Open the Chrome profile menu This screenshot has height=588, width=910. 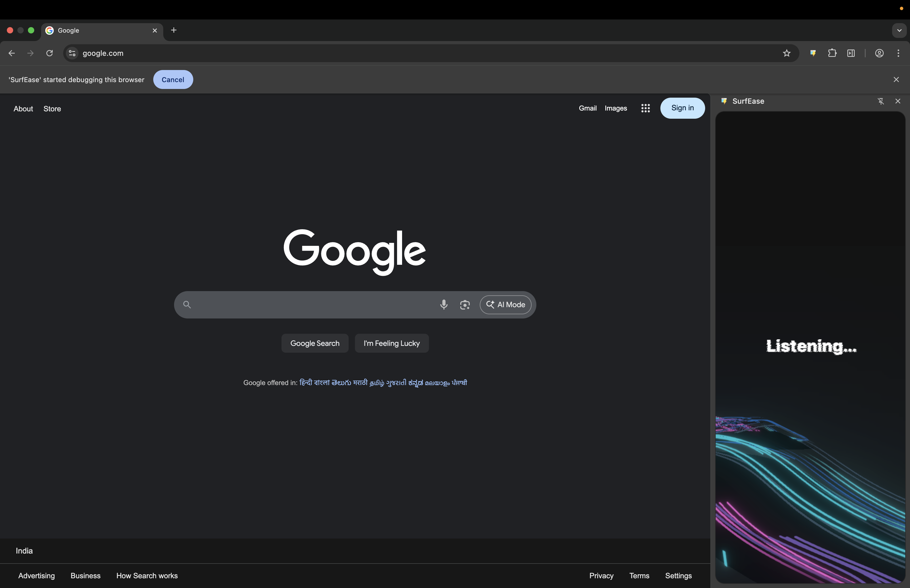point(879,53)
